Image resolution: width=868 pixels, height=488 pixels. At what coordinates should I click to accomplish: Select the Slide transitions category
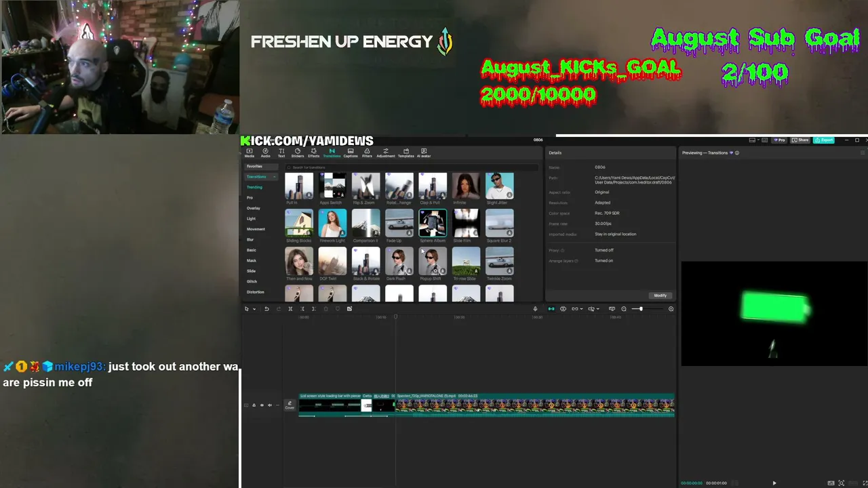coord(251,271)
